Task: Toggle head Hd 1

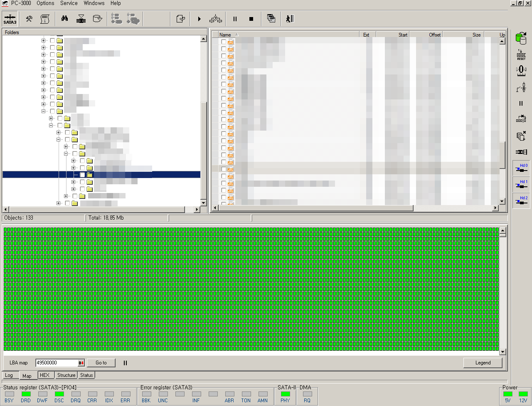Action: 521,184
